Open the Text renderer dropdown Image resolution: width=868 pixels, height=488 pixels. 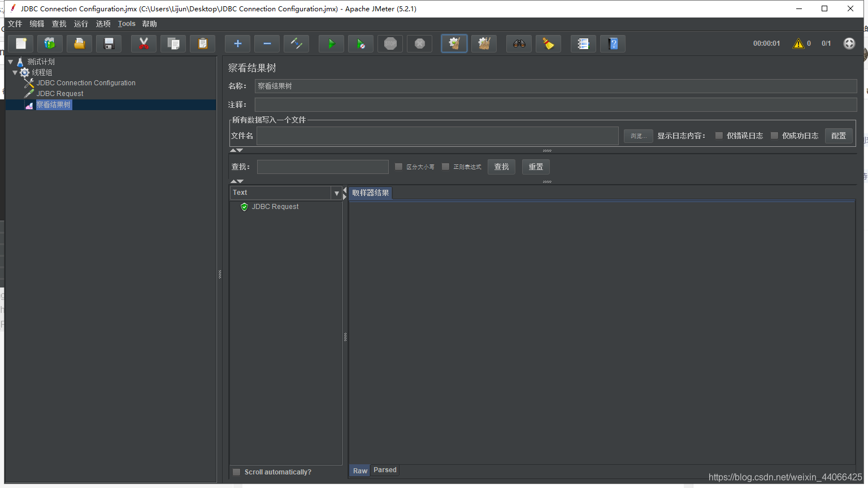337,193
